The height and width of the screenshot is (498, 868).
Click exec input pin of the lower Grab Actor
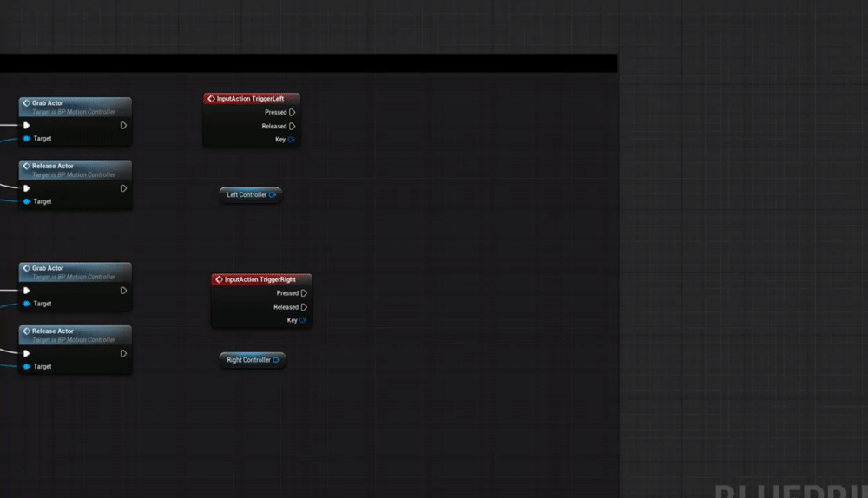coord(27,291)
